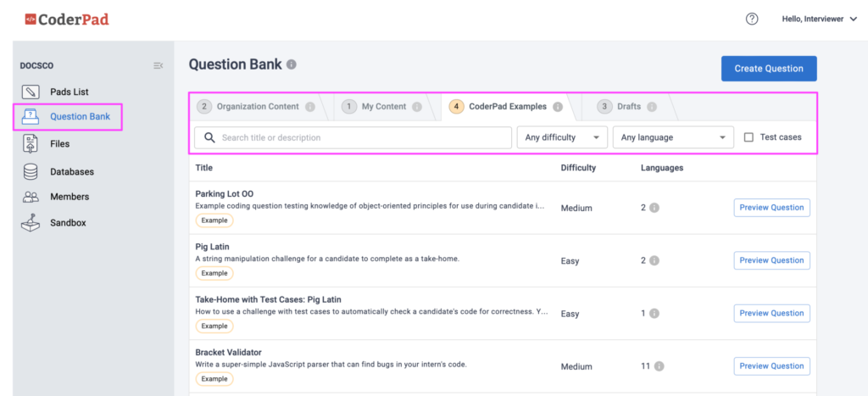The width and height of the screenshot is (868, 396).
Task: Click the DOCSCO organization name
Action: (36, 65)
